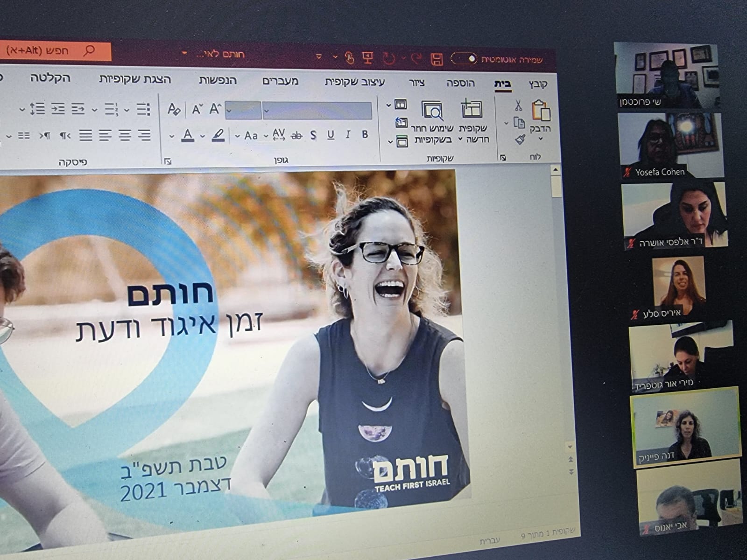Open the Draw (ציור) tab

[416, 83]
